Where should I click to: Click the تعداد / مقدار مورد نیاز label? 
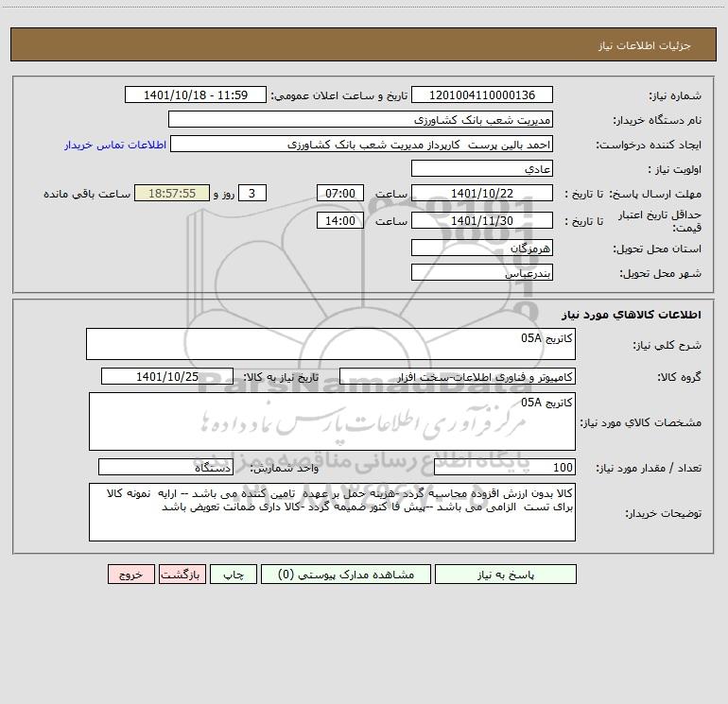649,468
